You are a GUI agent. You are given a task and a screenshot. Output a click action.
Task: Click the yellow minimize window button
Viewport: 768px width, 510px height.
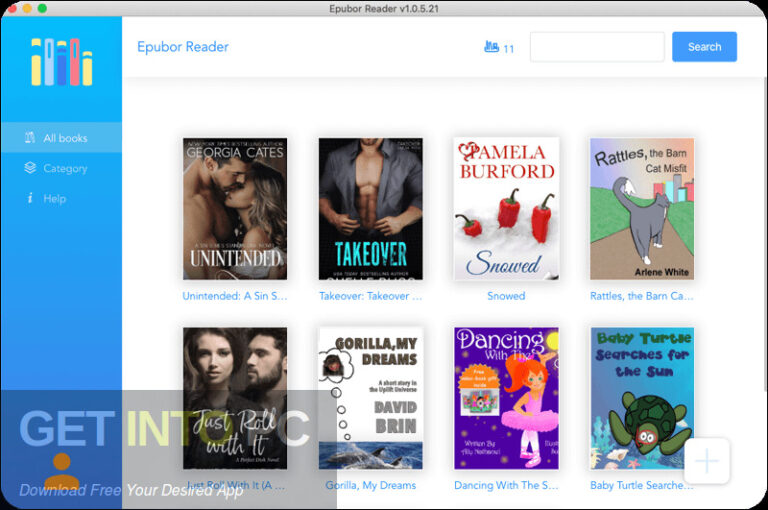click(27, 8)
